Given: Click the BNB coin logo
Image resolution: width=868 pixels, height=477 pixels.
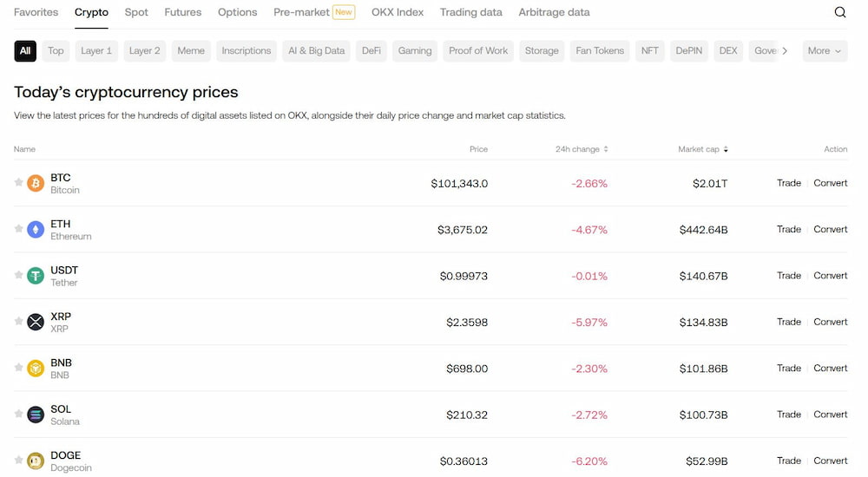Looking at the screenshot, I should pos(36,368).
